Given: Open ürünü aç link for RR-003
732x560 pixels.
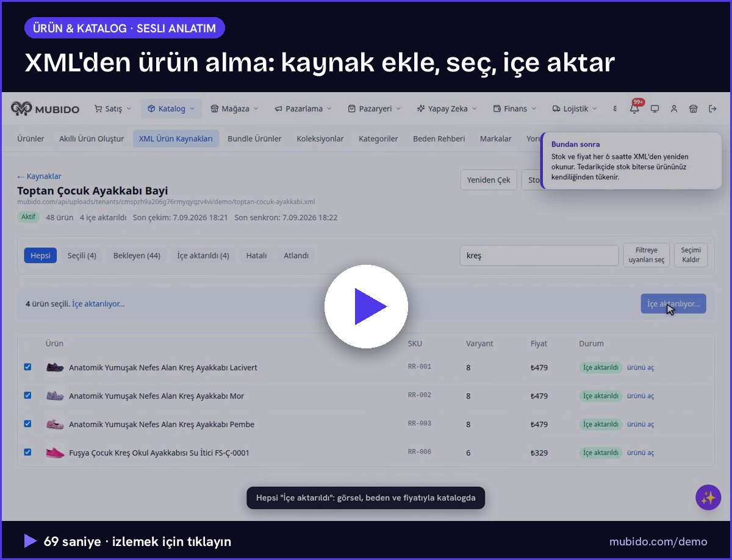Looking at the screenshot, I should point(640,424).
